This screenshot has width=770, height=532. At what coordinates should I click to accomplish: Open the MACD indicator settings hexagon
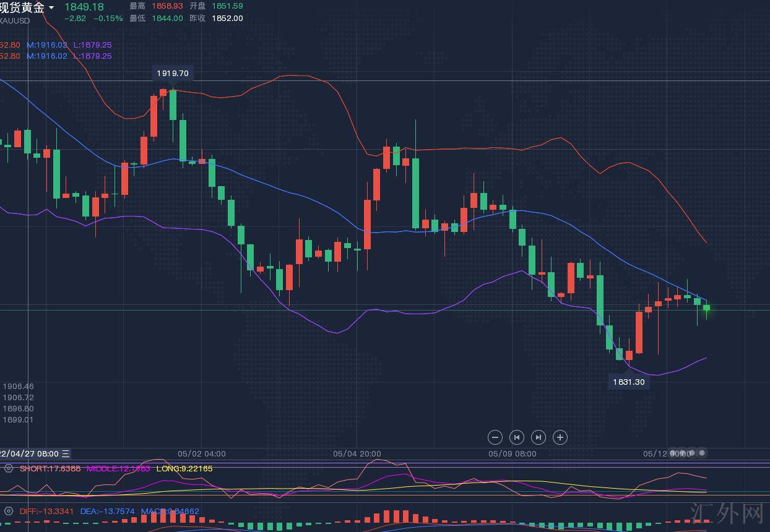(x=8, y=512)
